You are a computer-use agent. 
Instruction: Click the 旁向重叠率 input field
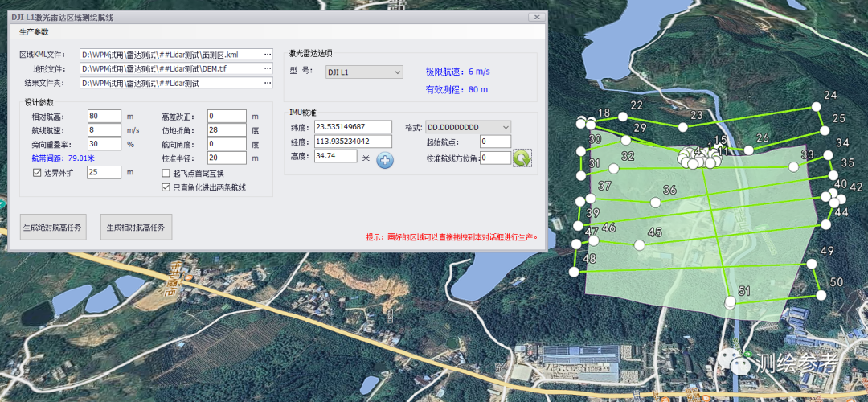click(x=104, y=144)
